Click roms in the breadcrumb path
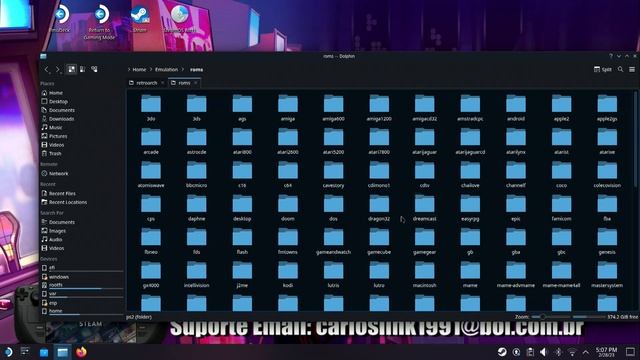 pyautogui.click(x=196, y=69)
